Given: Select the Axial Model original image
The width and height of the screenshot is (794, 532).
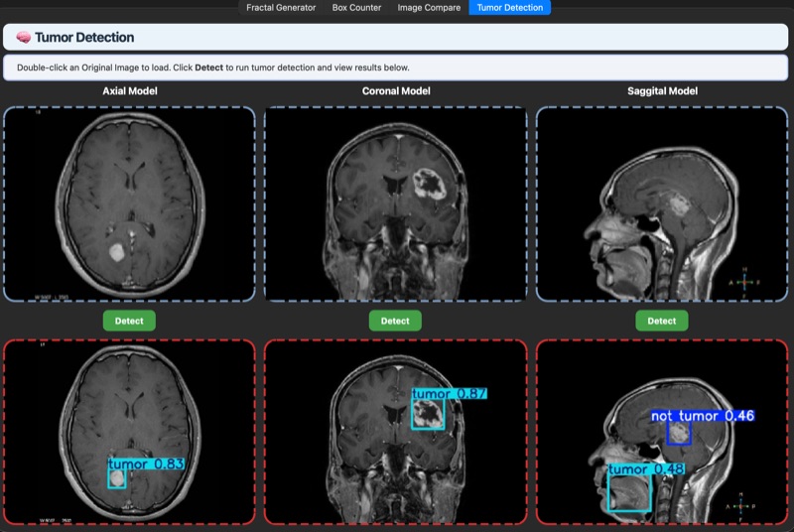Looking at the screenshot, I should (129, 204).
